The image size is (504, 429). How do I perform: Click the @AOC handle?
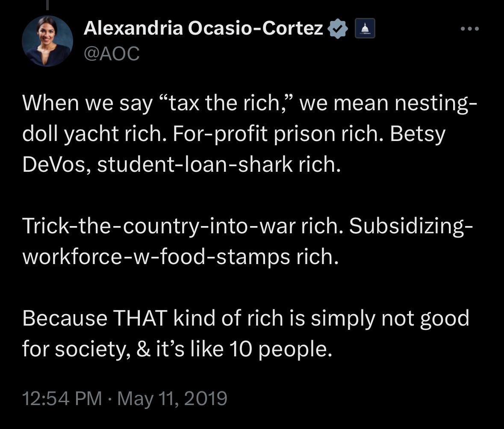click(x=112, y=53)
